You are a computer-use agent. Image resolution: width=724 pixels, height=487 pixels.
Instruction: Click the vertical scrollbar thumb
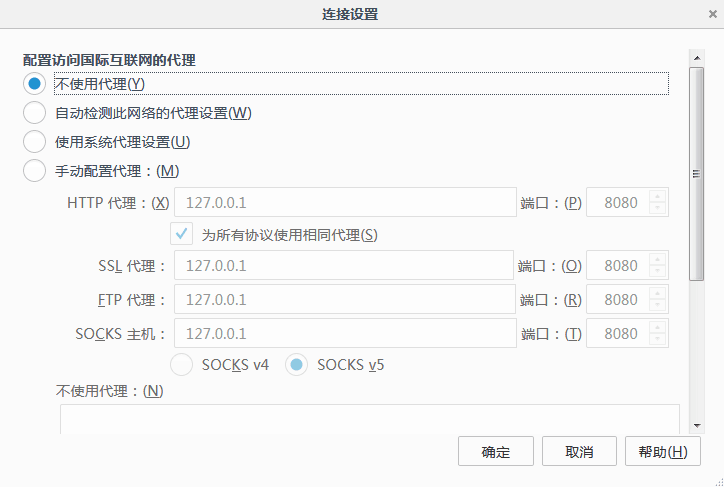click(696, 173)
